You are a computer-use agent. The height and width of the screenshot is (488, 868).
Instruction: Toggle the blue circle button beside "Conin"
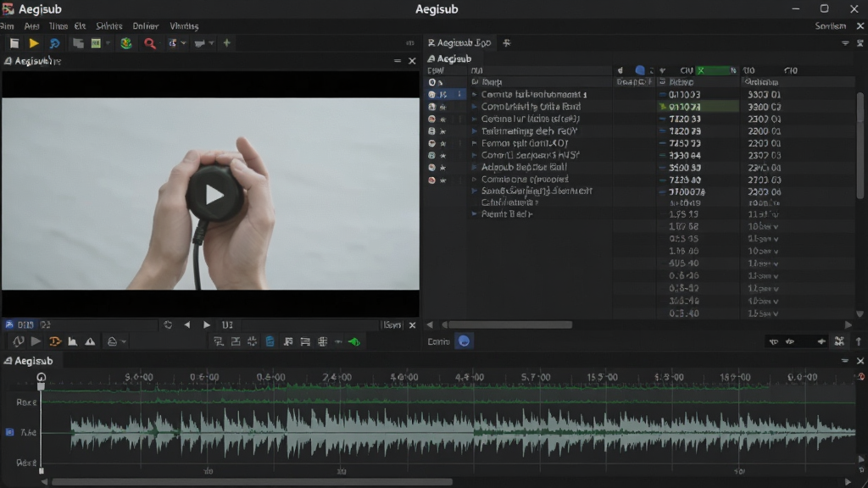pyautogui.click(x=464, y=341)
